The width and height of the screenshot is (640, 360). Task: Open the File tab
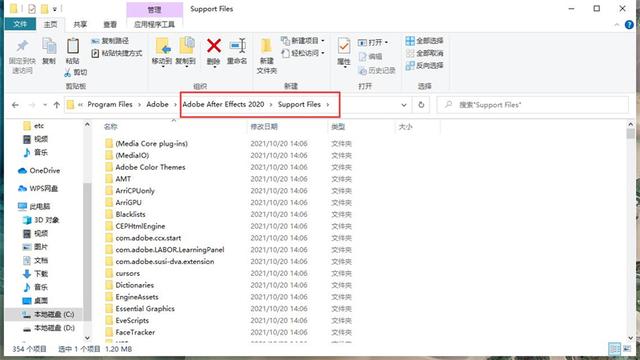[20, 24]
